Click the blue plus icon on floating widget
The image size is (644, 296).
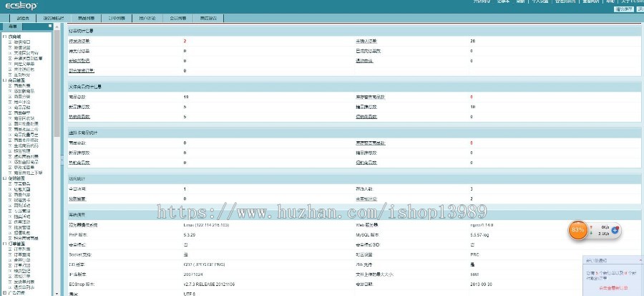615,230
